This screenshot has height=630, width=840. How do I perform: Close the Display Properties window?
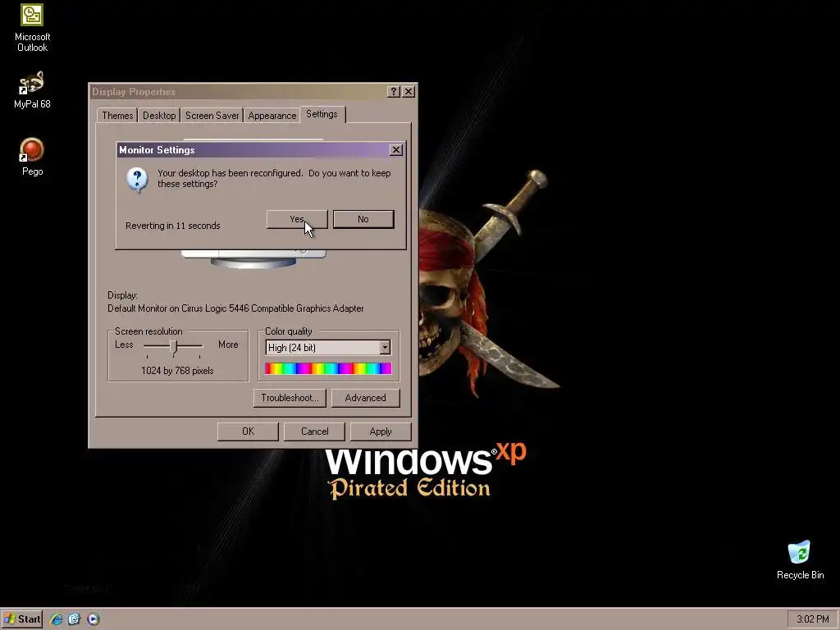[409, 92]
